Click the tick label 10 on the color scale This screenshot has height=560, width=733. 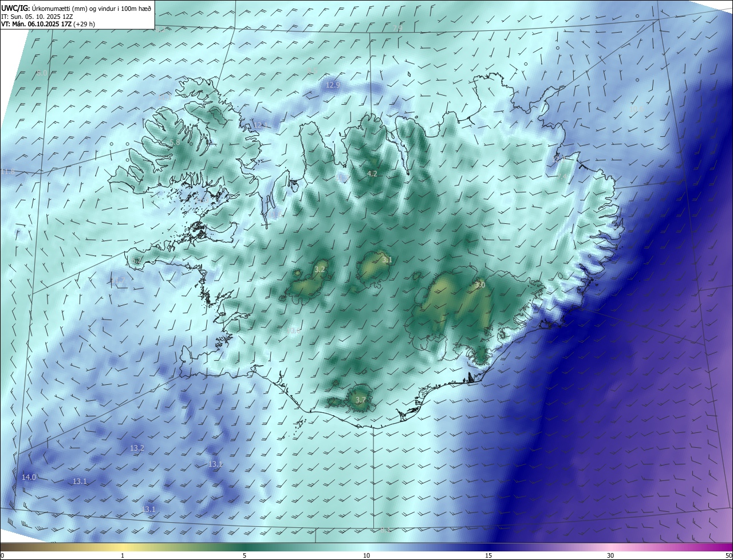[x=366, y=555]
